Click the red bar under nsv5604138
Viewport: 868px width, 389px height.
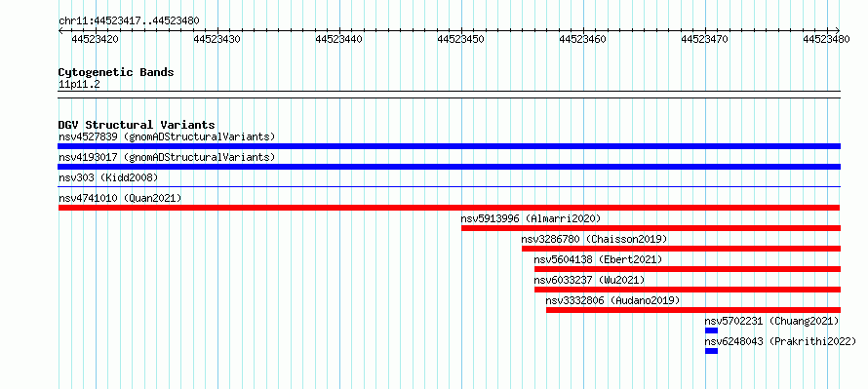pyautogui.click(x=688, y=269)
